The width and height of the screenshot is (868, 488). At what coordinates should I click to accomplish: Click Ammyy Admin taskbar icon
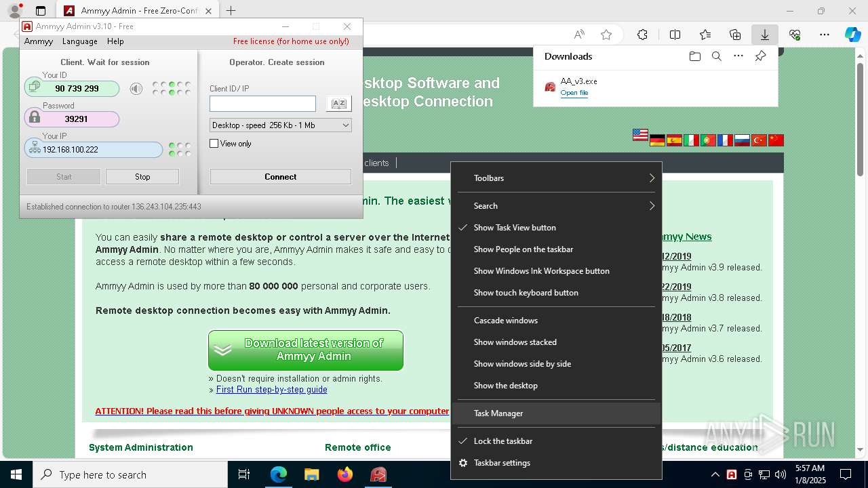click(378, 474)
